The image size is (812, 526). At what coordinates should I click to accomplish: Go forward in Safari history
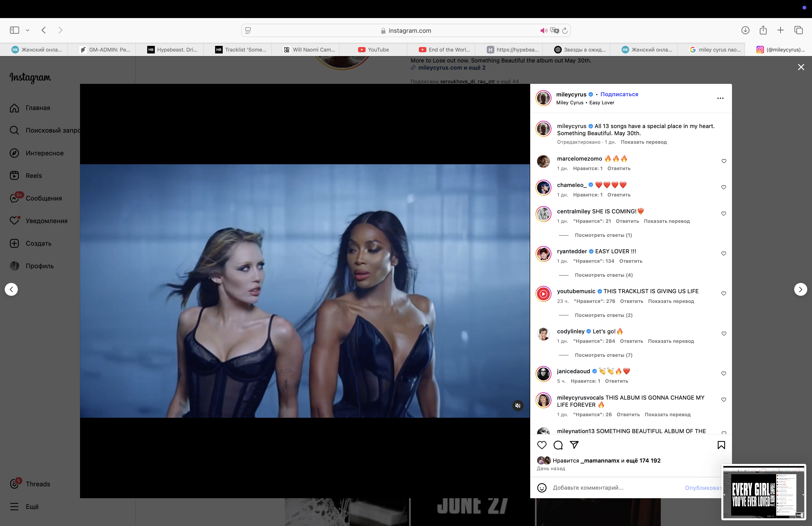(60, 30)
